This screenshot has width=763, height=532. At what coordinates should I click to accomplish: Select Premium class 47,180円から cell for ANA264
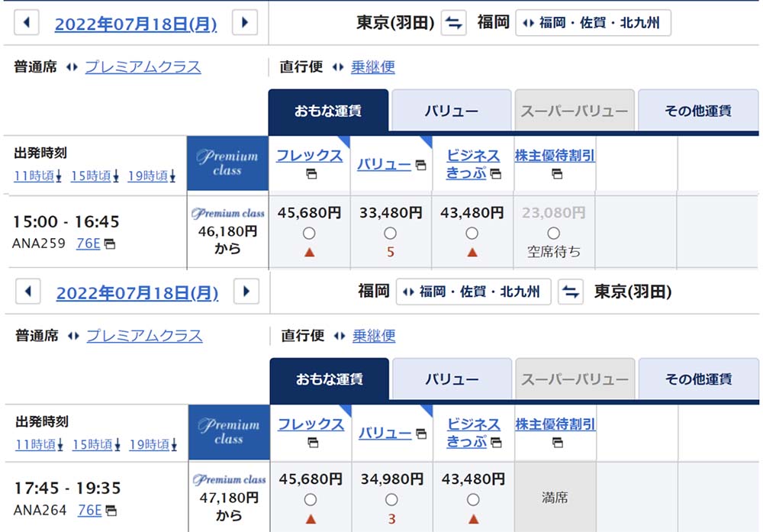click(x=229, y=498)
